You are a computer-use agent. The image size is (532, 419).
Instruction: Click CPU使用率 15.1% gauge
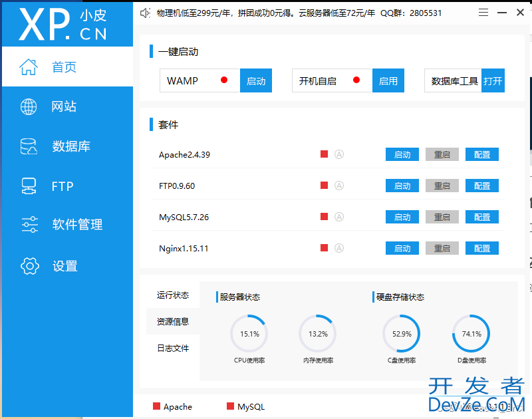pyautogui.click(x=249, y=333)
